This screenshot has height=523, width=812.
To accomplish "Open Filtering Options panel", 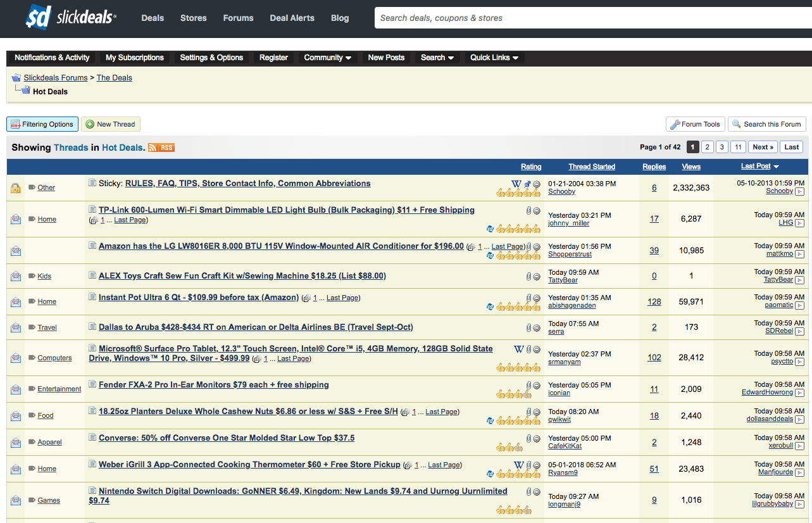I will tap(42, 124).
